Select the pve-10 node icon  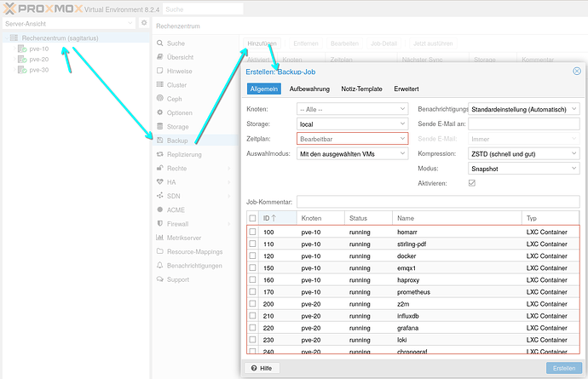pos(22,49)
